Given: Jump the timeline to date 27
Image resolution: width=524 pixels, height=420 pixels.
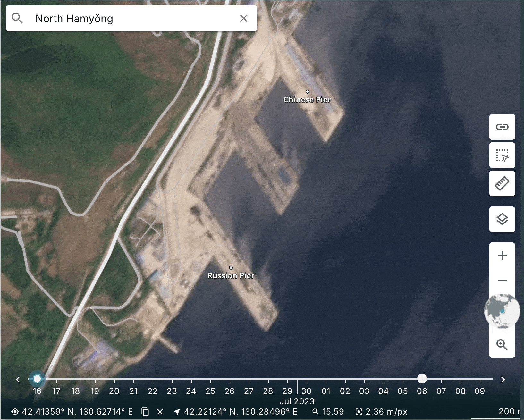Looking at the screenshot, I should [249, 391].
